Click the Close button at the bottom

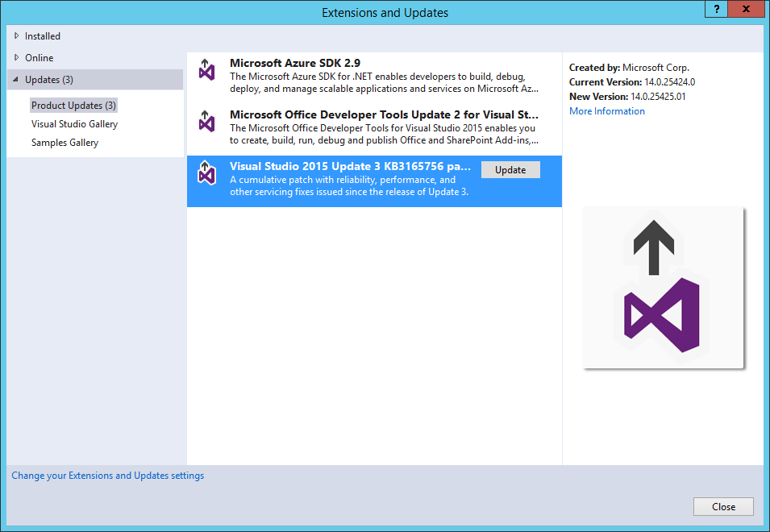(723, 506)
